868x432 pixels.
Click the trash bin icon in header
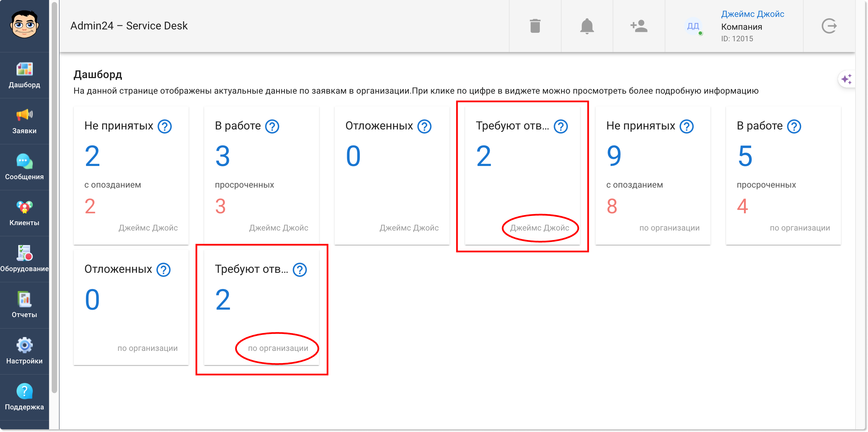535,26
